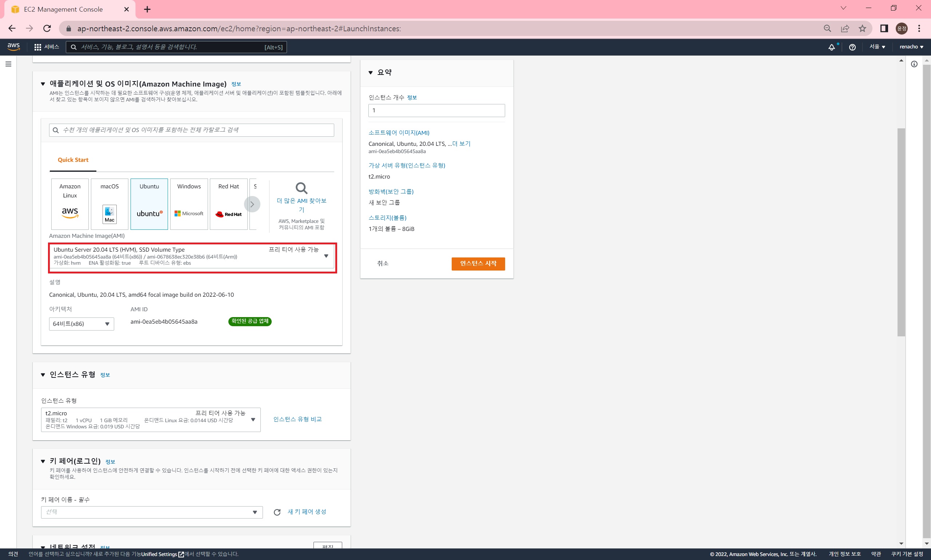This screenshot has width=931, height=560.
Task: Click the main page vertical scrollbar
Action: [901, 232]
